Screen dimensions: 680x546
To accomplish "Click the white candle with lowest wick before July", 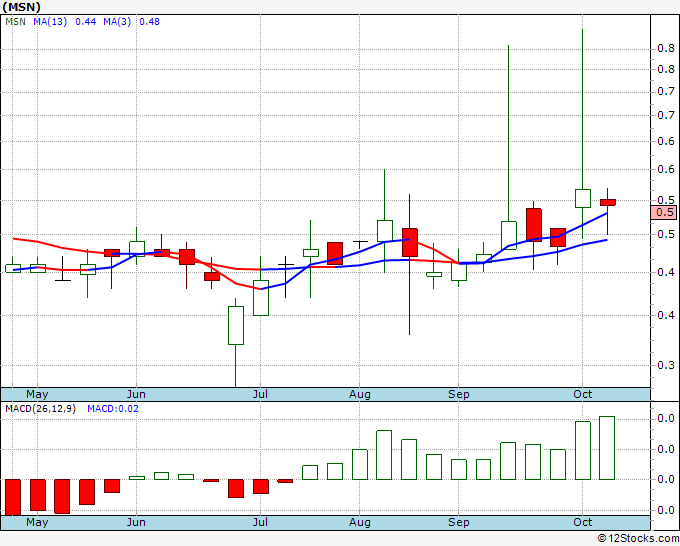I will pyautogui.click(x=236, y=325).
